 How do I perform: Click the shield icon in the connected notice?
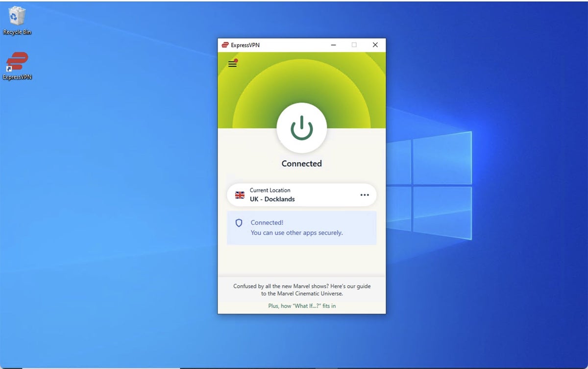(x=239, y=223)
